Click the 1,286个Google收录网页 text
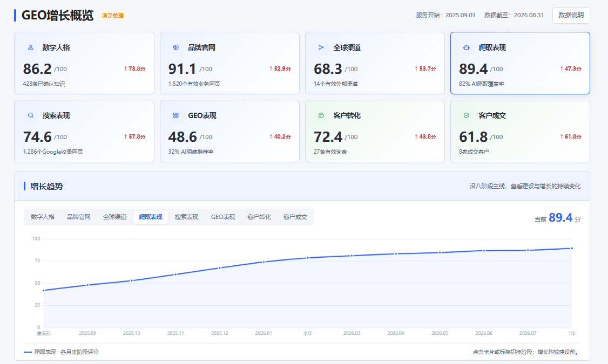 [x=53, y=152]
